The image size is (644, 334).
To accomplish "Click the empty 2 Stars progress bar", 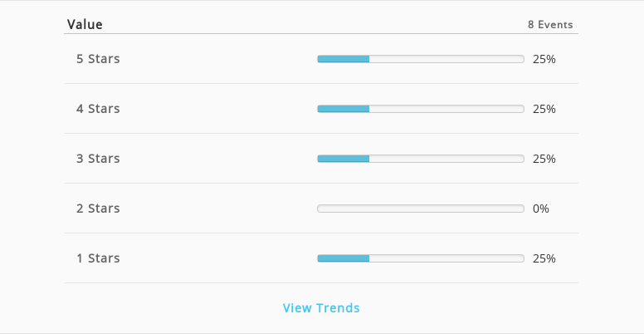I will [421, 209].
